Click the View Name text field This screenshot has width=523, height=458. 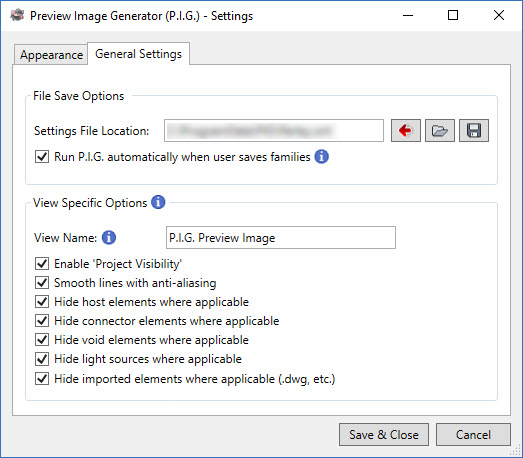click(x=281, y=238)
